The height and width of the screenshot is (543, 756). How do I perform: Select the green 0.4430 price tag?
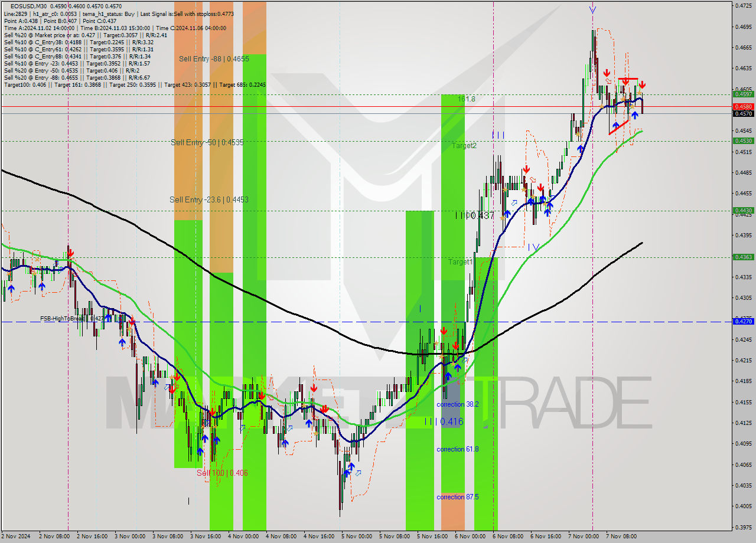(743, 210)
